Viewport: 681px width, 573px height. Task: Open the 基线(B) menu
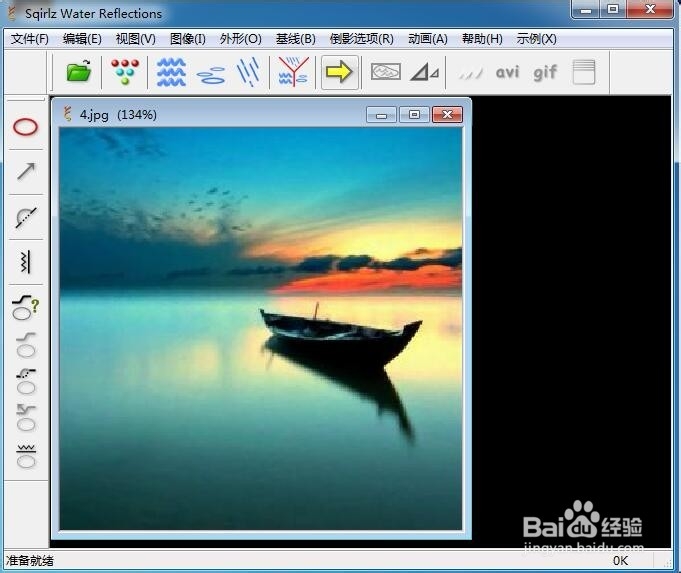296,39
